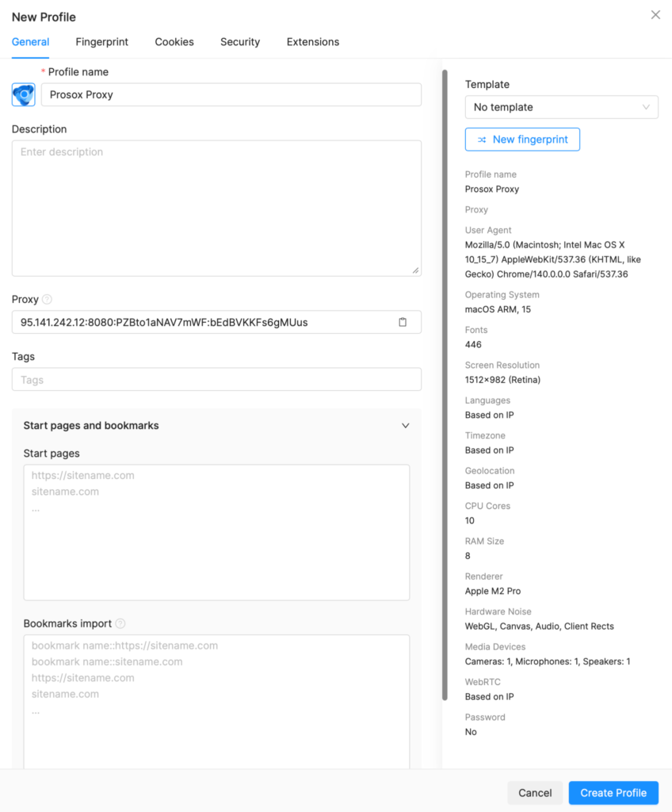Click the Tags input field
The width and height of the screenshot is (672, 812).
(216, 380)
